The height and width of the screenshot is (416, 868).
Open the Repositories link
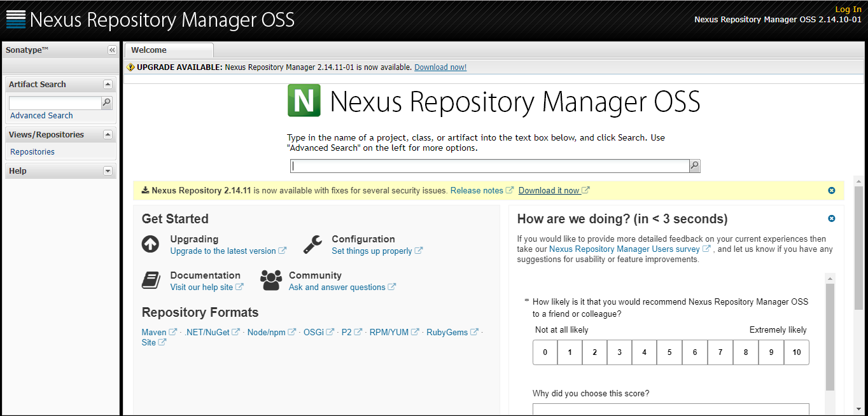32,152
